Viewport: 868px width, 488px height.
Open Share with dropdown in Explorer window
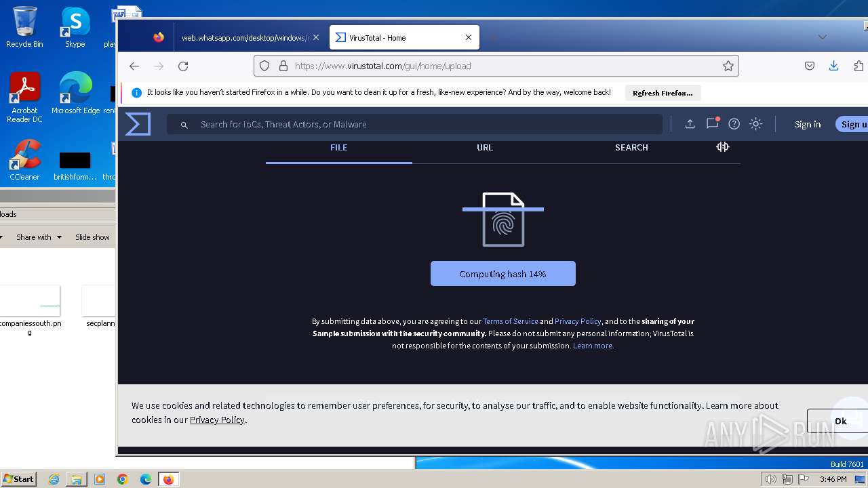pyautogui.click(x=39, y=237)
